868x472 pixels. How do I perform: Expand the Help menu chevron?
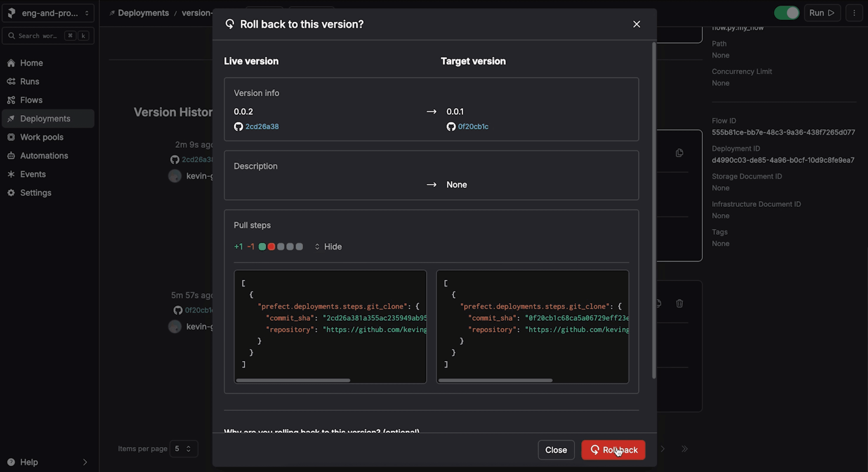tap(85, 462)
